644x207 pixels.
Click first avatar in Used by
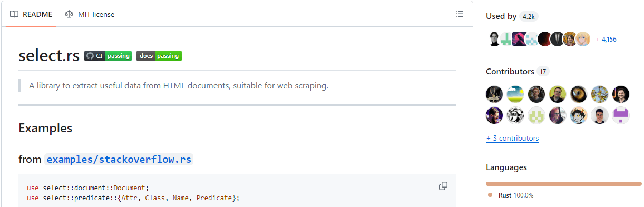point(493,39)
